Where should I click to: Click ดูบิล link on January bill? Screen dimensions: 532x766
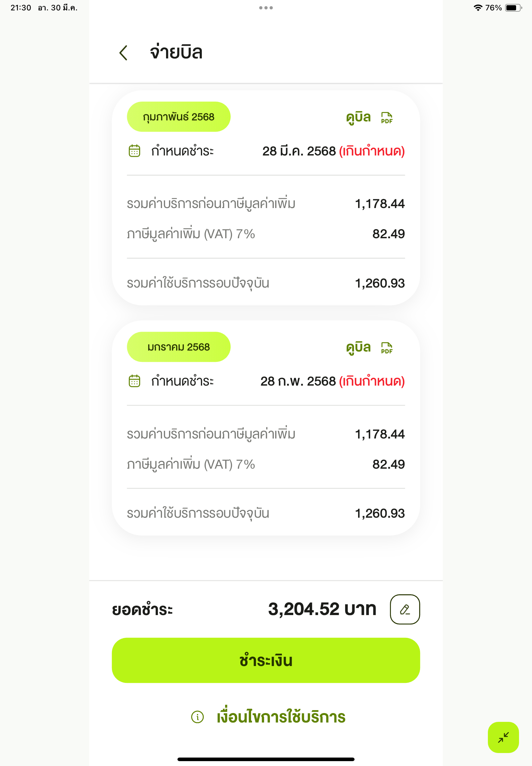pyautogui.click(x=358, y=348)
